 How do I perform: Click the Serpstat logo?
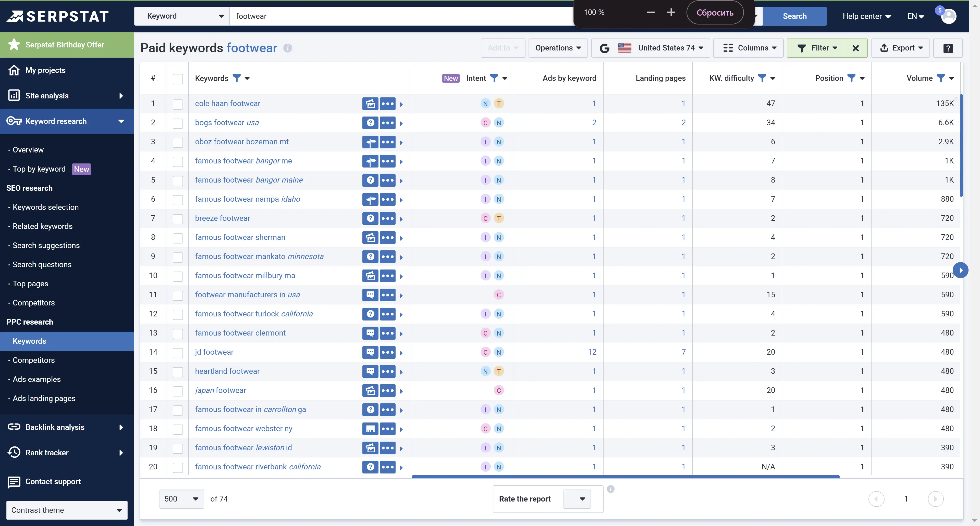point(58,16)
